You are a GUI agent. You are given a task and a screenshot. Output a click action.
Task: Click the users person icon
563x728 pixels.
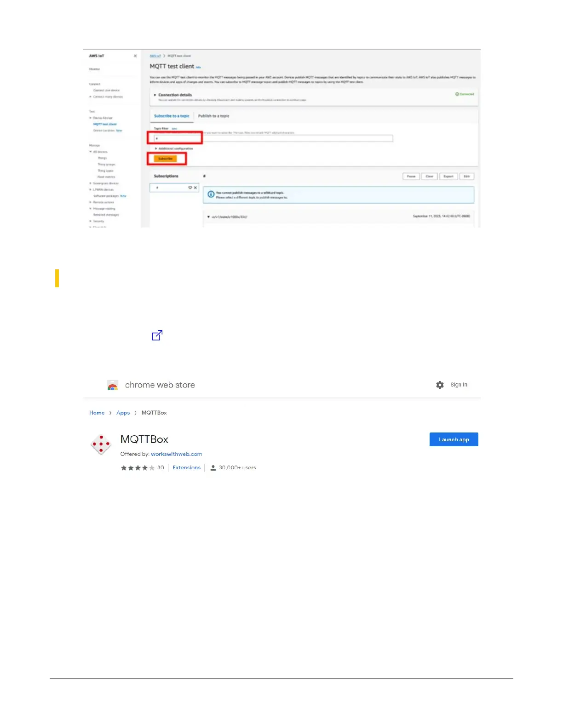click(213, 468)
